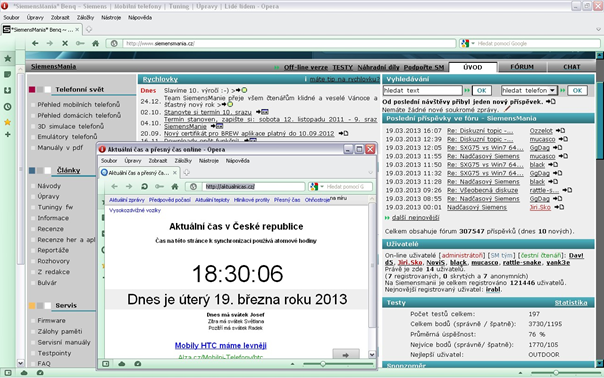Open Předpověď počasí link
The width and height of the screenshot is (604, 378).
170,200
